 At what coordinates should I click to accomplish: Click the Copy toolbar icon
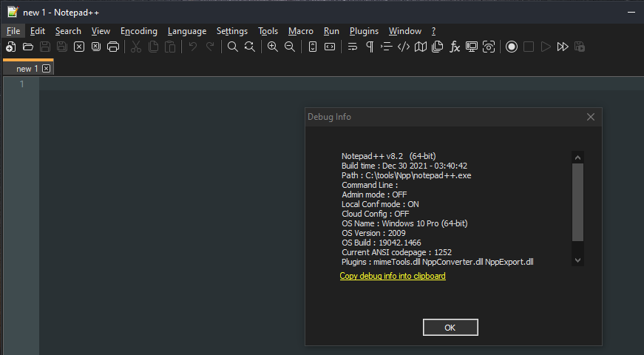coord(153,47)
